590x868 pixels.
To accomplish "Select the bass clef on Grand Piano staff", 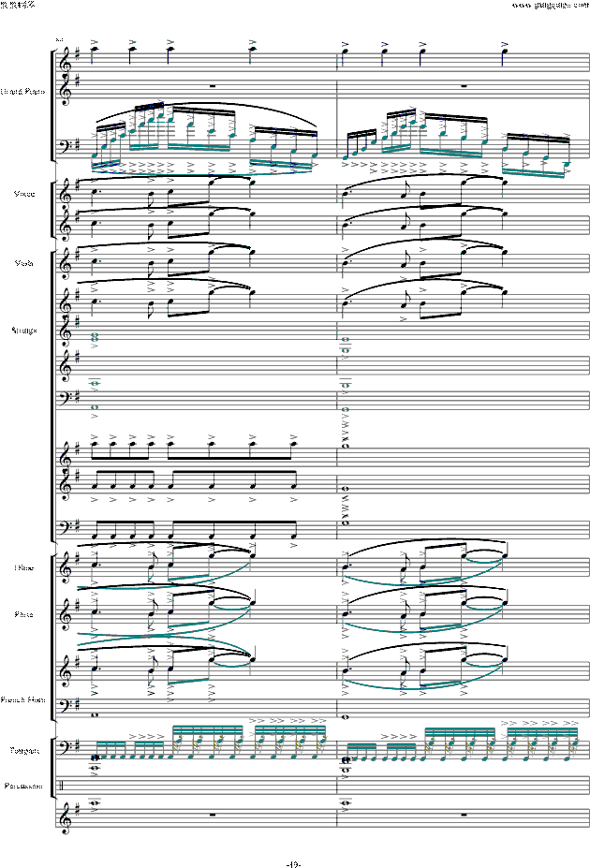I will click(x=65, y=149).
